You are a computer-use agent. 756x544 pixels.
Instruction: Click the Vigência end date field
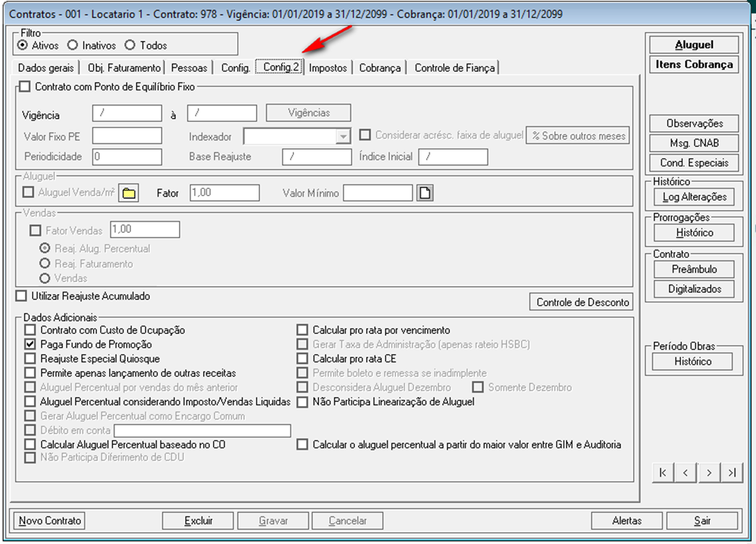[x=222, y=113]
